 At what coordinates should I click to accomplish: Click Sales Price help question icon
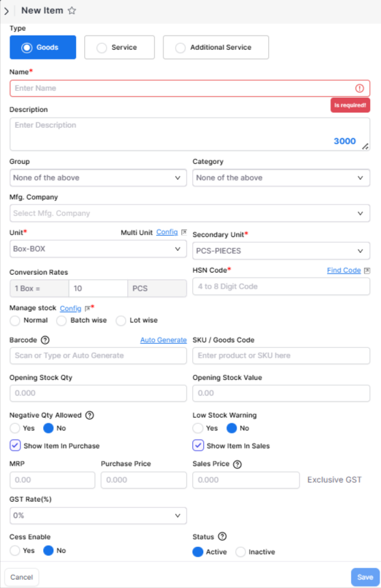click(237, 464)
